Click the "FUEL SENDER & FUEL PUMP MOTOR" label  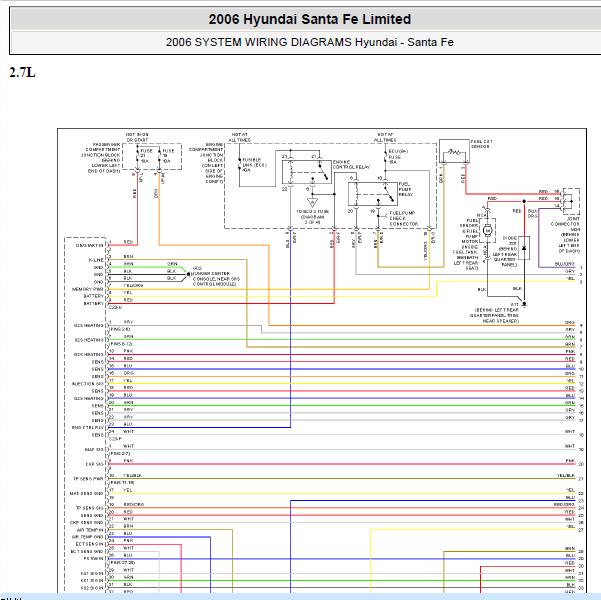[x=468, y=231]
